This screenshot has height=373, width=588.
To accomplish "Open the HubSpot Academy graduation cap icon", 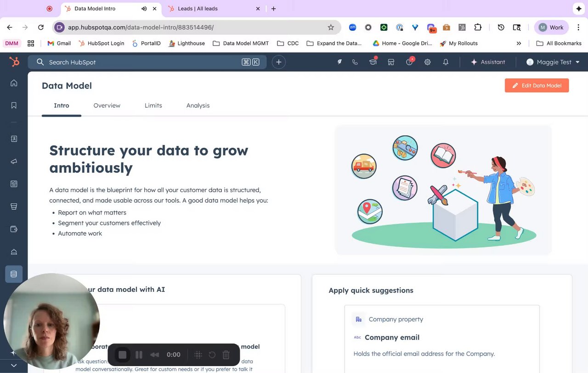I will [373, 62].
